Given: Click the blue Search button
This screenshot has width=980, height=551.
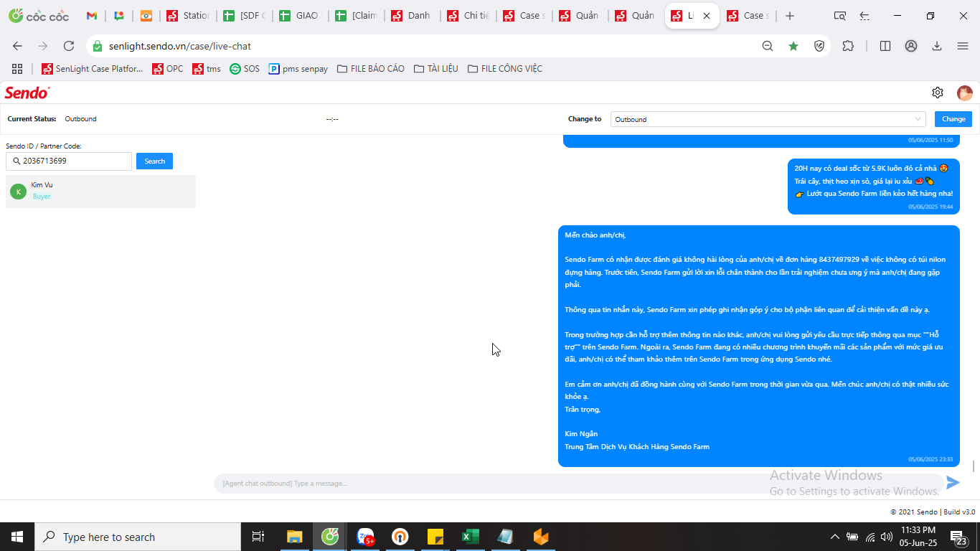Looking at the screenshot, I should click(154, 161).
